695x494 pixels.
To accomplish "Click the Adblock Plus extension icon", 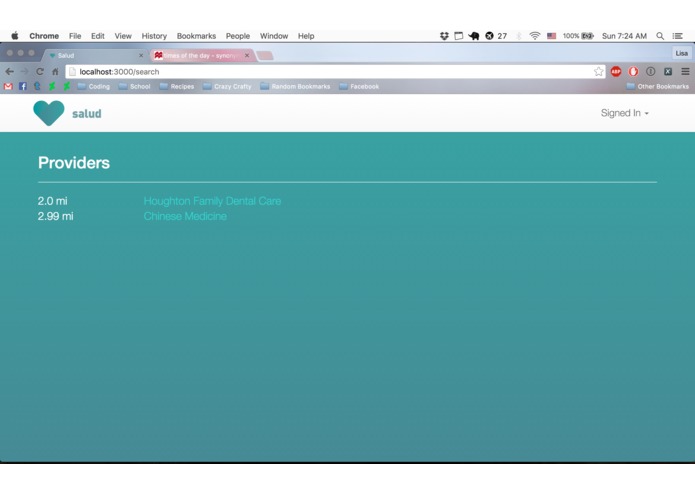I will tap(616, 71).
